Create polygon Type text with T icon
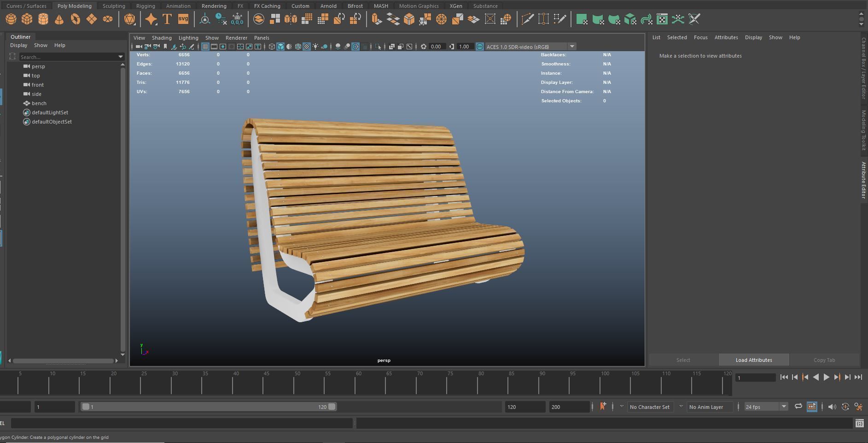Image resolution: width=868 pixels, height=443 pixels. tap(167, 19)
